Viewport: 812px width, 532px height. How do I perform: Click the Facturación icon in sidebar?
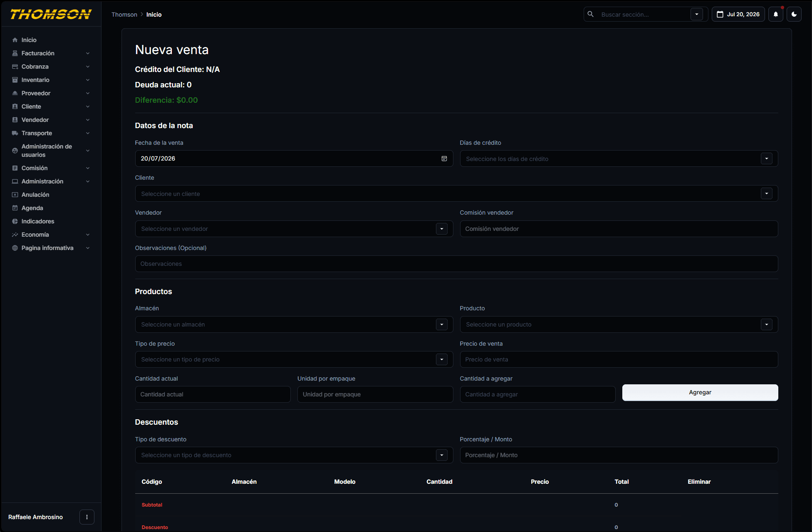[15, 53]
